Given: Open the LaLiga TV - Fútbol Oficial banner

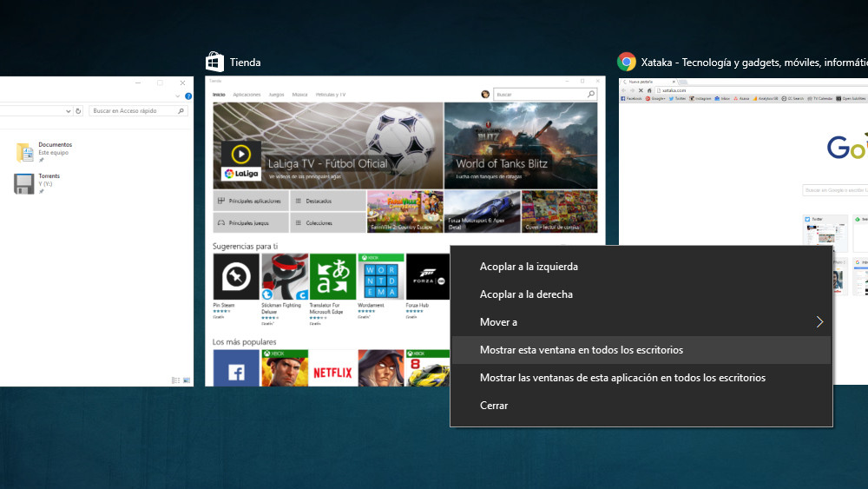Looking at the screenshot, I should pos(328,146).
